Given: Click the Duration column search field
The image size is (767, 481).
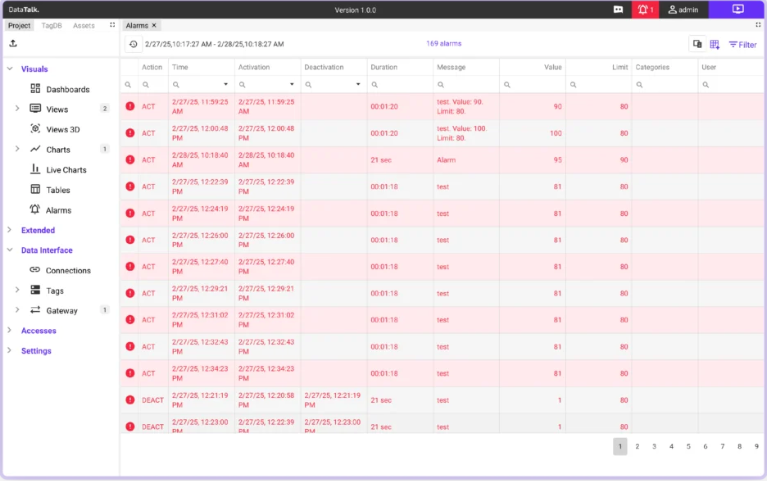Looking at the screenshot, I should [x=400, y=85].
